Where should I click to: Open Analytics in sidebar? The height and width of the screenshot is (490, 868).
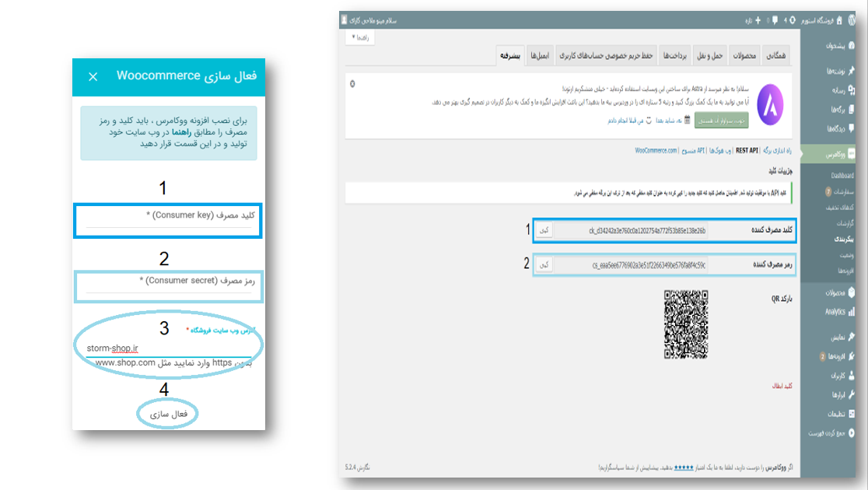click(x=838, y=312)
